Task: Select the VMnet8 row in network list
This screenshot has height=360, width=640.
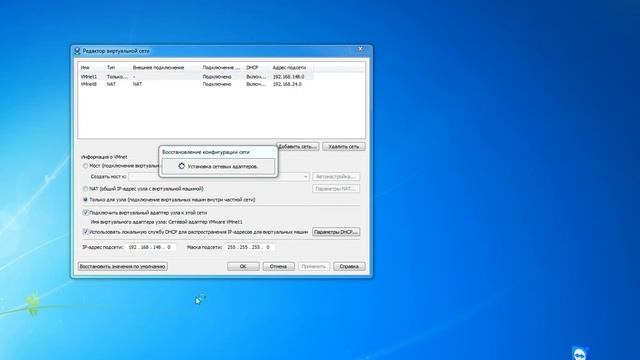Action: (x=196, y=84)
